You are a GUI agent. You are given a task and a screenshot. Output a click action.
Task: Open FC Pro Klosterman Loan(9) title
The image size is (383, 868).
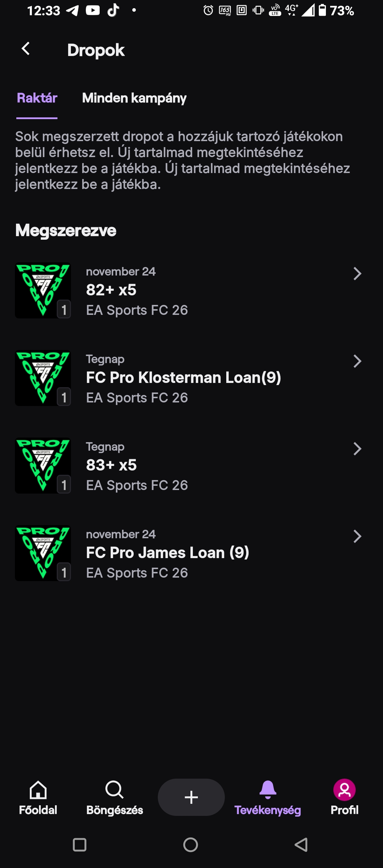[x=183, y=378]
